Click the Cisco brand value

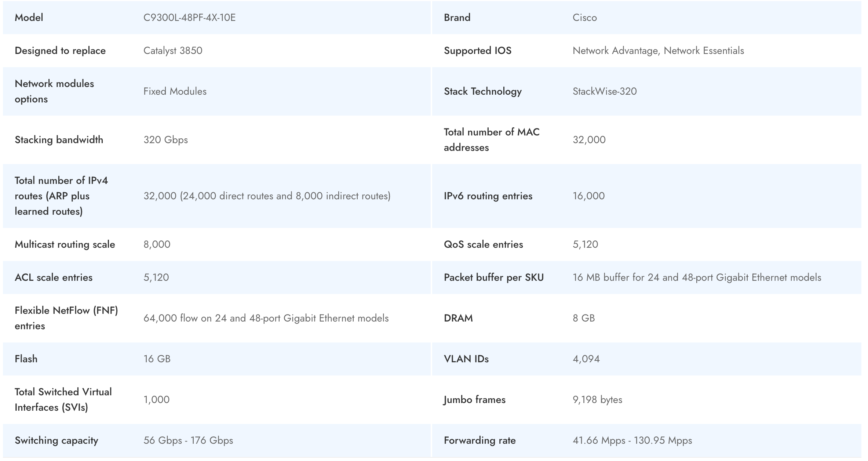click(584, 18)
